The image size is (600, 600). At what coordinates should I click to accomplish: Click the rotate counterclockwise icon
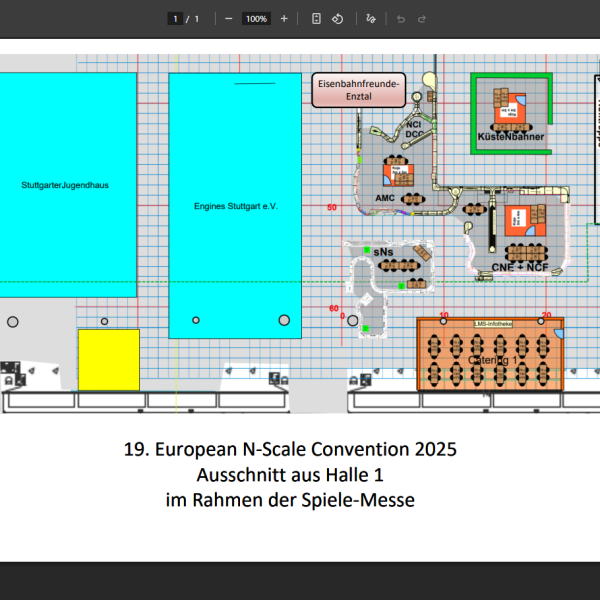coord(338,19)
